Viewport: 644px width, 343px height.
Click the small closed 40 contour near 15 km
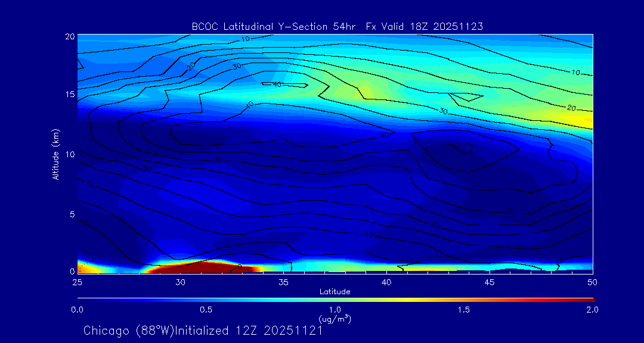284,85
